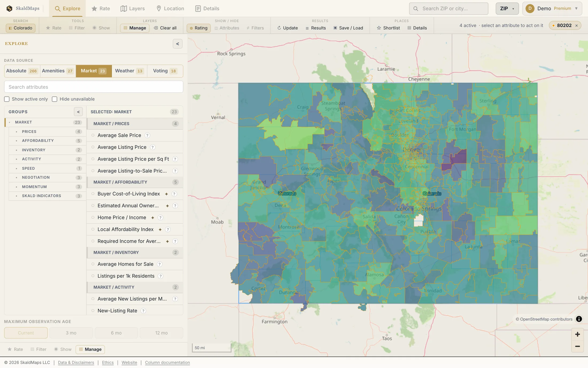
Task: Collapse the Explore panel with the arrow
Action: click(177, 44)
